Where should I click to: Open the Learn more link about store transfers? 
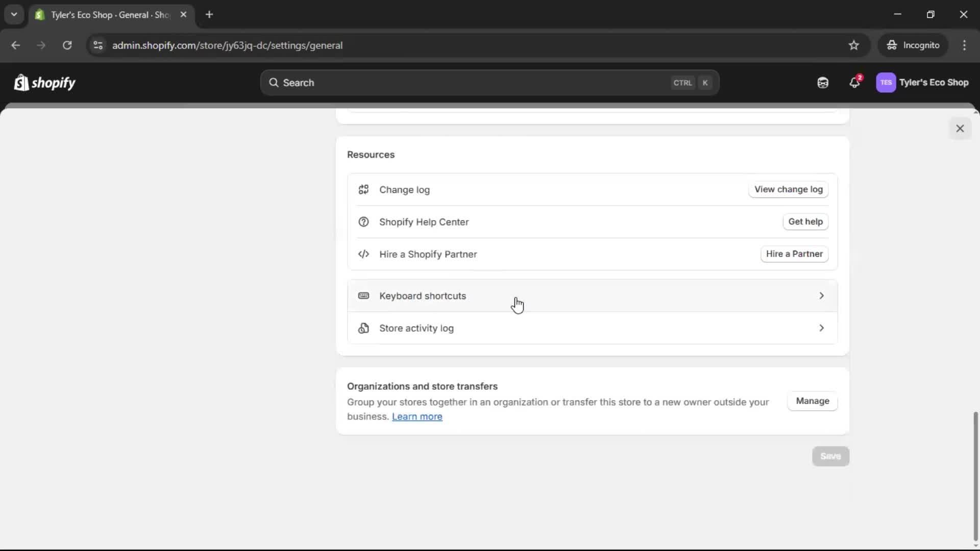point(417,416)
